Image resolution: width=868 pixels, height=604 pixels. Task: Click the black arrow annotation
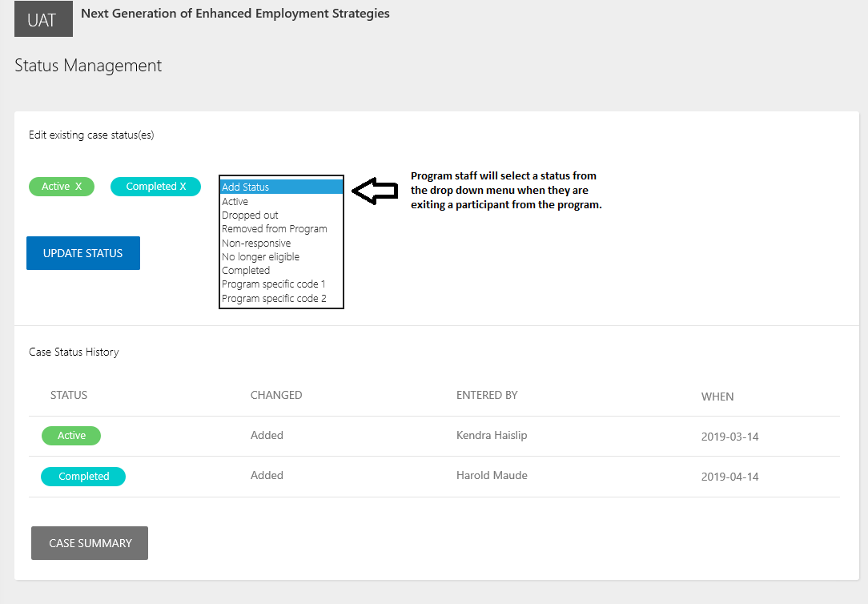click(x=375, y=191)
